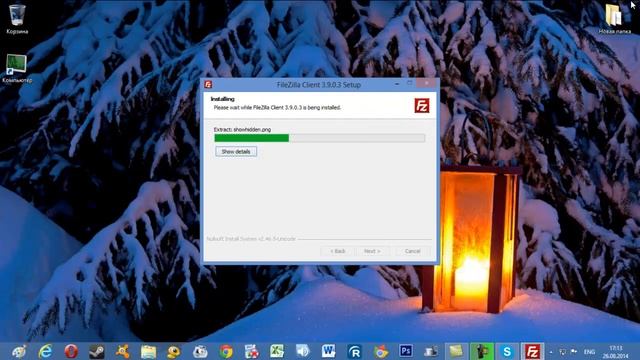Open Steam from the taskbar
The height and width of the screenshot is (360, 640).
click(97, 351)
